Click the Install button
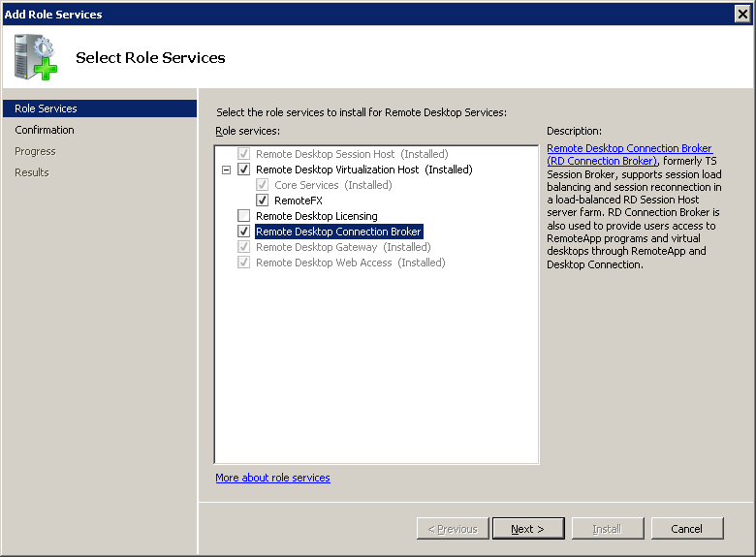This screenshot has height=557, width=756. [x=608, y=529]
